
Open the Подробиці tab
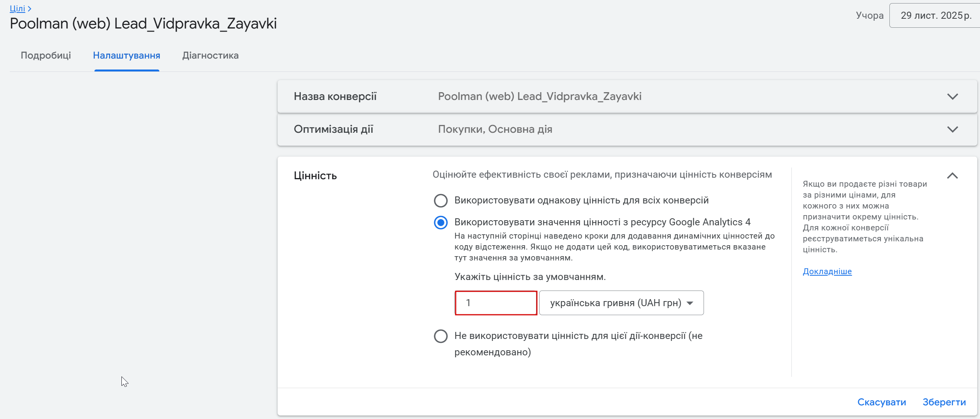tap(46, 55)
